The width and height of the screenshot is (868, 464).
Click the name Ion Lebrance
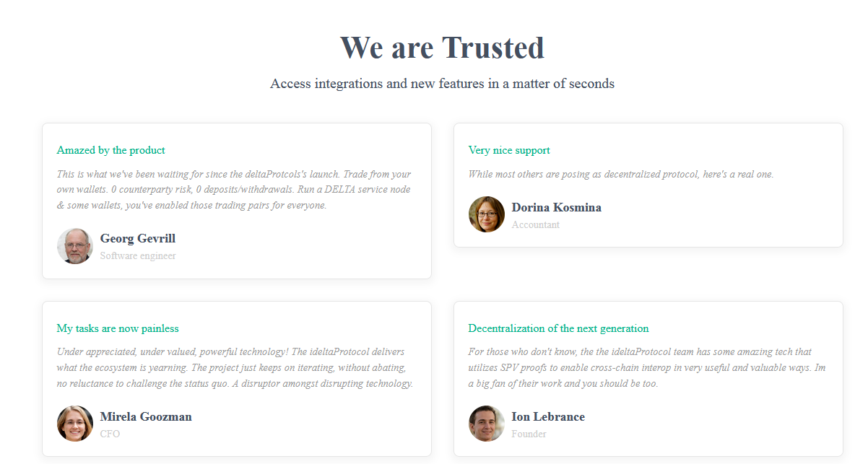point(548,417)
